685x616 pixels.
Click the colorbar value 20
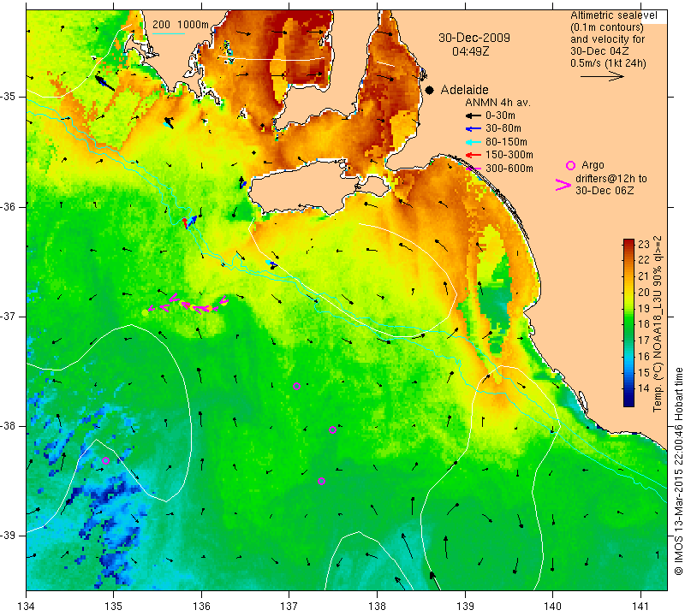pos(644,292)
